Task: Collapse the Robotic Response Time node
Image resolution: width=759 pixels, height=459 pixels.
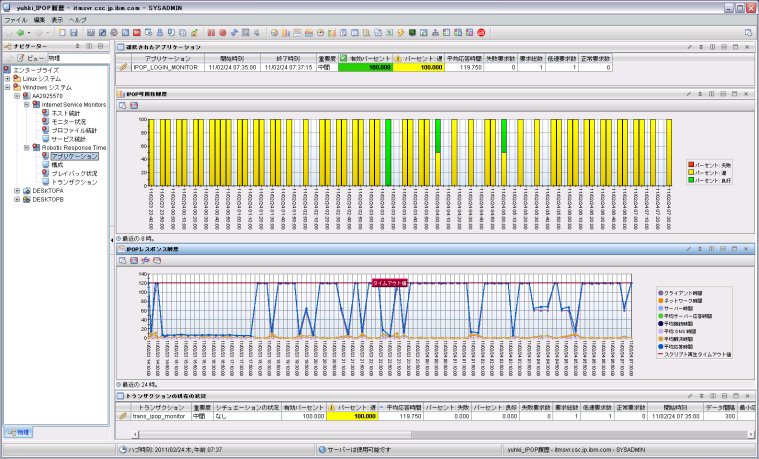Action: [27, 148]
